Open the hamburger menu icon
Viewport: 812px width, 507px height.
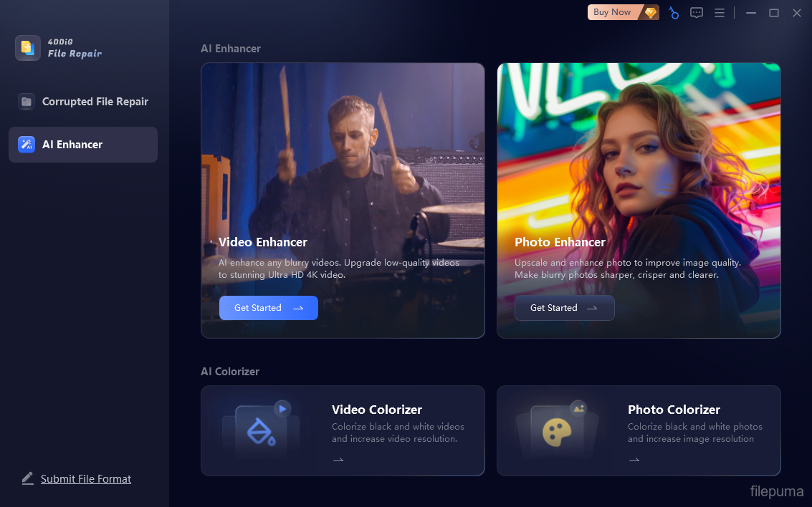click(720, 13)
